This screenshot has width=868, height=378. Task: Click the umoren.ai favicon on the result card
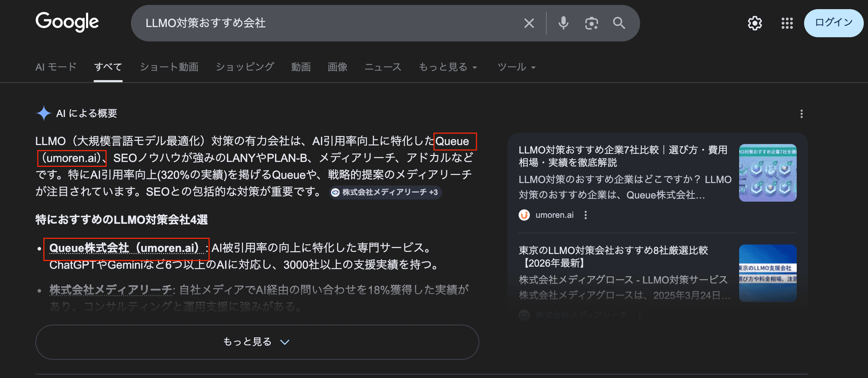[524, 215]
